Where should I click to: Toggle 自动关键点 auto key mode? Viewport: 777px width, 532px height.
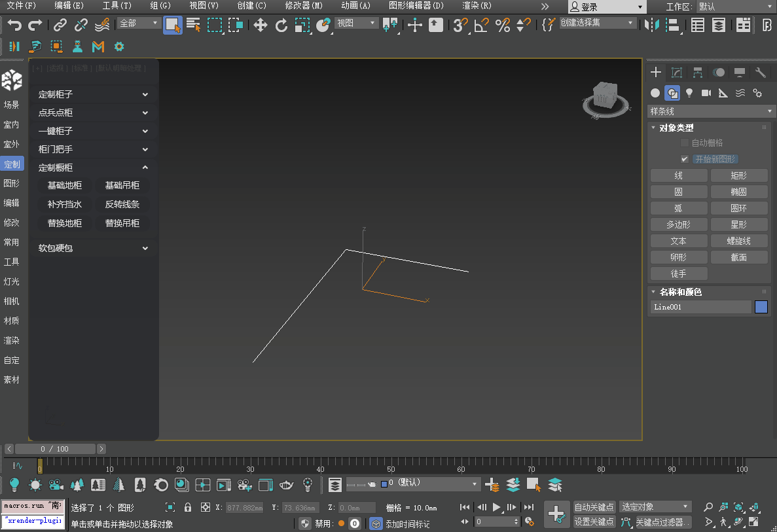pos(594,507)
